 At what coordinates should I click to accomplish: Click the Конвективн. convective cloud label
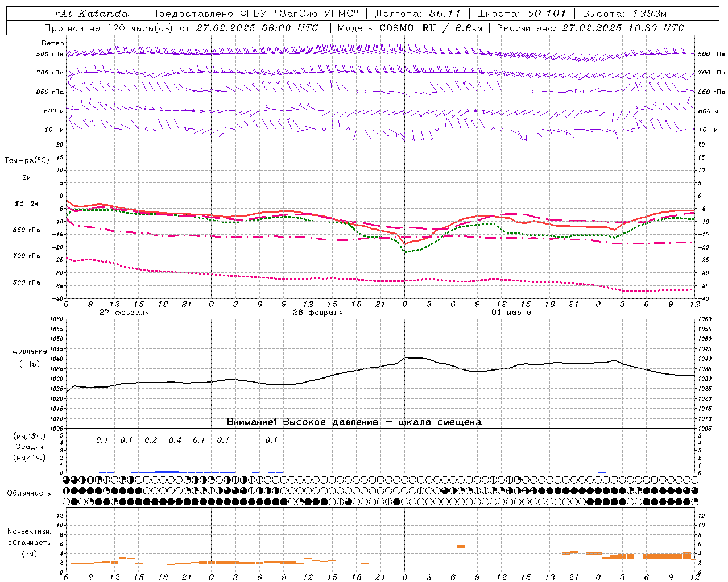29,531
